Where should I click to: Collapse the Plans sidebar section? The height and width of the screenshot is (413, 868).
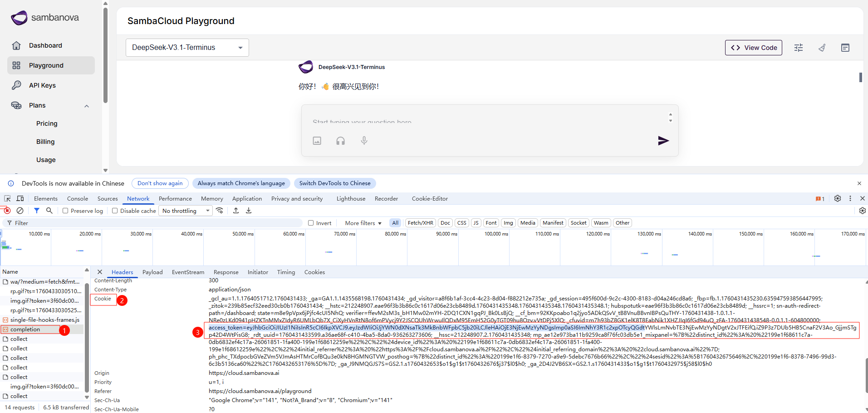pyautogui.click(x=87, y=106)
